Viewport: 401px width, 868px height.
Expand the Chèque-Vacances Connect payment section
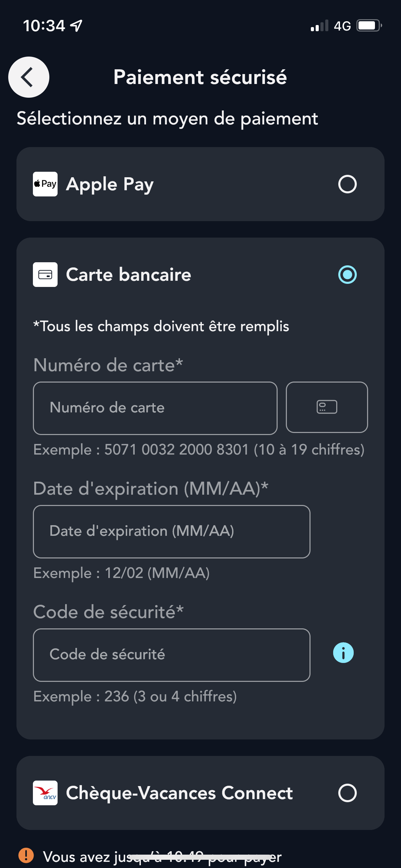coord(200,793)
